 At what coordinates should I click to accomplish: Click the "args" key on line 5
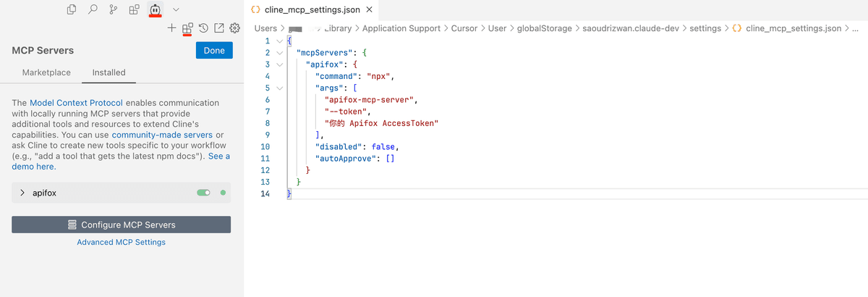[x=330, y=88]
